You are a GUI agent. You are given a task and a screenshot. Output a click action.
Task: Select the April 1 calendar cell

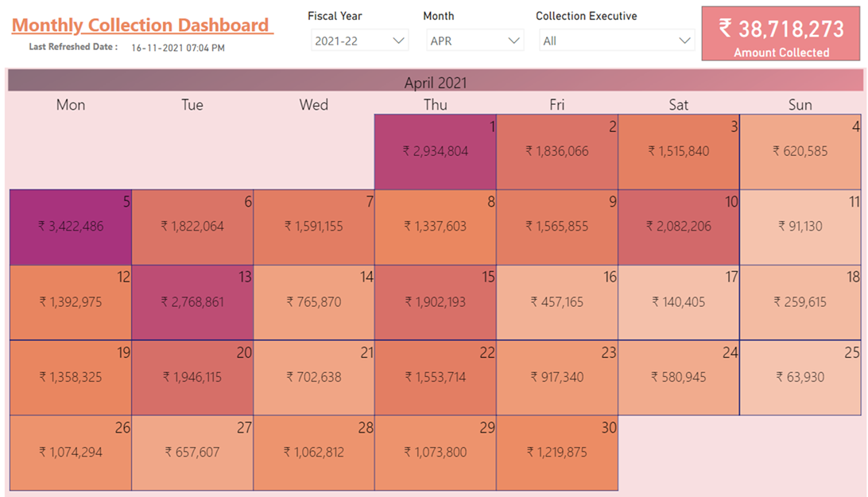pos(435,152)
